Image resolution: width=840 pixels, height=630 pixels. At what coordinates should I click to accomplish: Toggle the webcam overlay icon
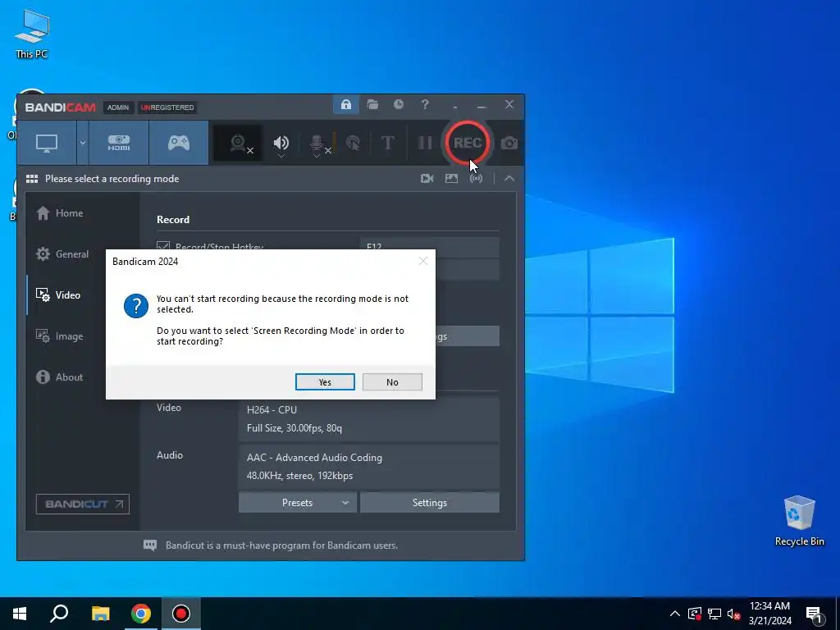pyautogui.click(x=238, y=143)
